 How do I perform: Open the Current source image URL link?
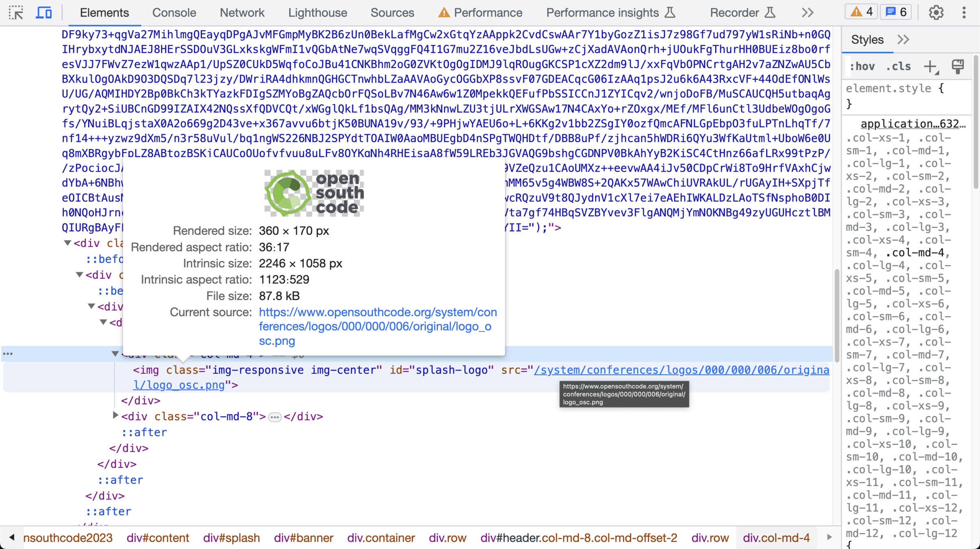377,326
